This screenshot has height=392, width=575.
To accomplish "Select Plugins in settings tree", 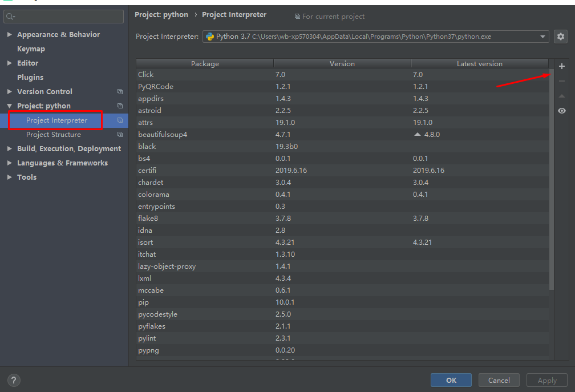I will (30, 78).
